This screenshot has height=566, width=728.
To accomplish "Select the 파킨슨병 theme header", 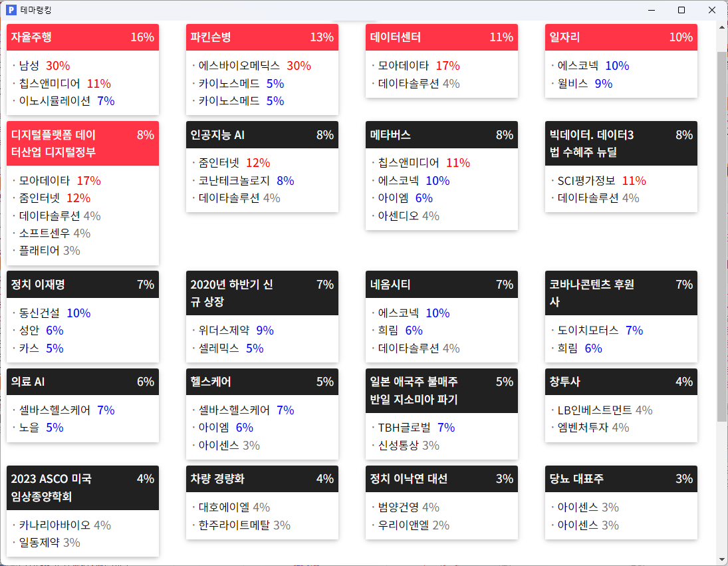I will coord(262,37).
